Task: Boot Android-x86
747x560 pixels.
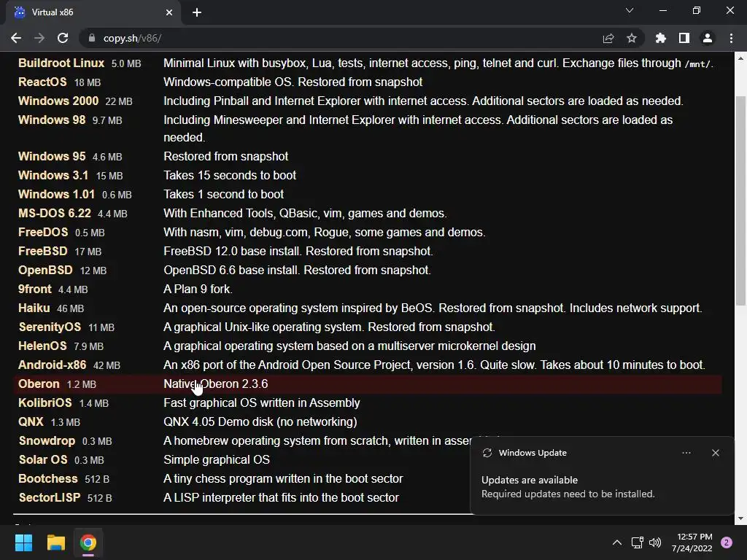Action: (x=52, y=365)
